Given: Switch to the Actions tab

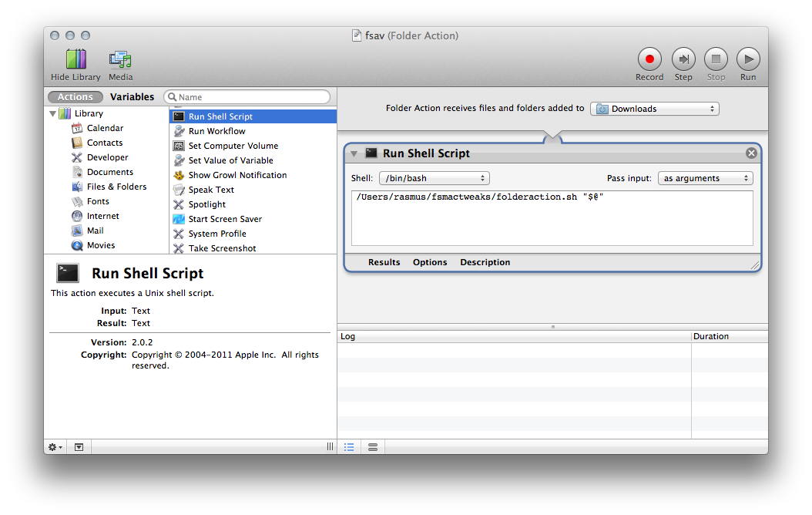Looking at the screenshot, I should tap(75, 97).
